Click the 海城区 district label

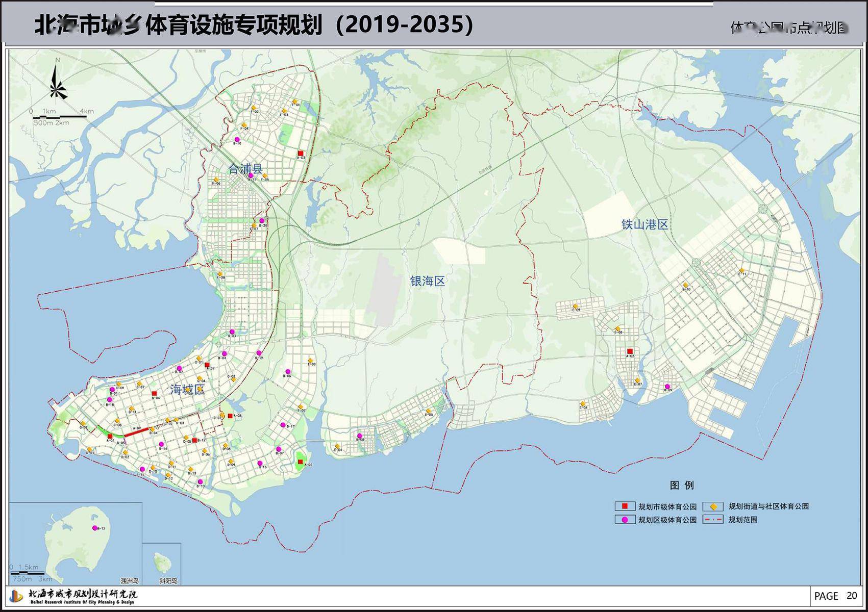[x=186, y=390]
